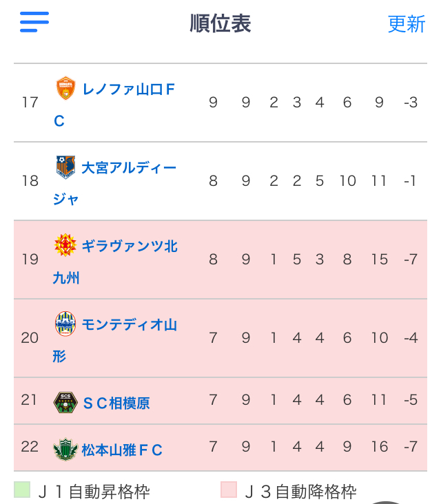Open the hamburger menu
Image resolution: width=441 pixels, height=504 pixels.
tap(34, 22)
